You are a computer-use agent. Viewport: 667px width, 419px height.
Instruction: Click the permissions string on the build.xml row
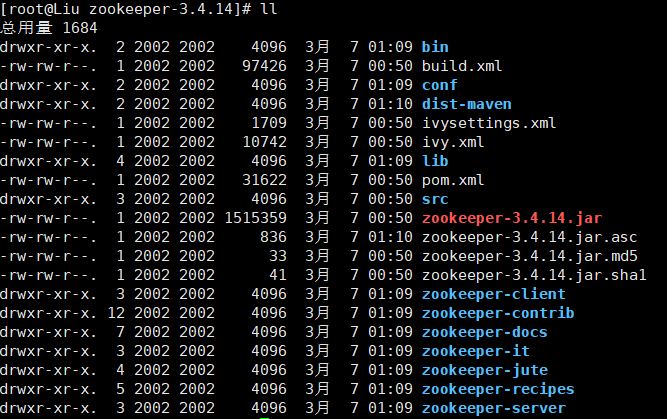click(x=49, y=66)
